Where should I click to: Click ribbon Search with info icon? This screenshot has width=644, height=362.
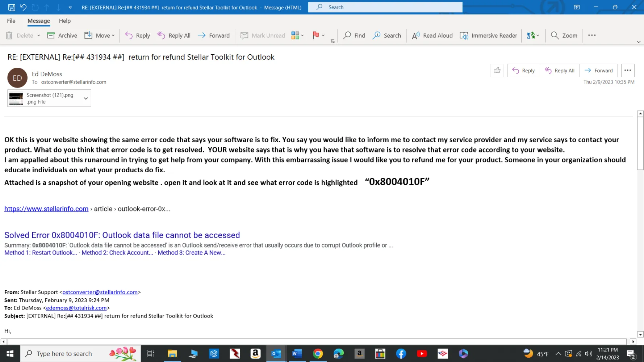tap(387, 35)
